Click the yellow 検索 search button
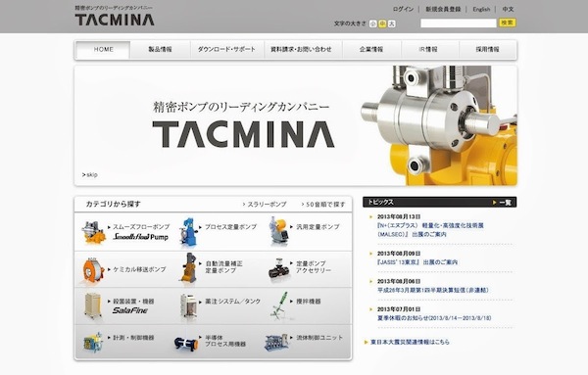Screen dimensions: 588x375 tap(507, 23)
